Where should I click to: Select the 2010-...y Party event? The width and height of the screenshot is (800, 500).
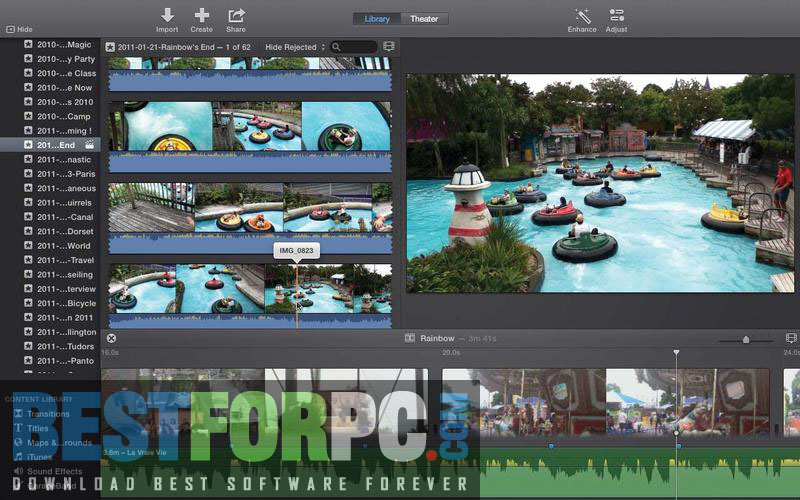tap(66, 59)
